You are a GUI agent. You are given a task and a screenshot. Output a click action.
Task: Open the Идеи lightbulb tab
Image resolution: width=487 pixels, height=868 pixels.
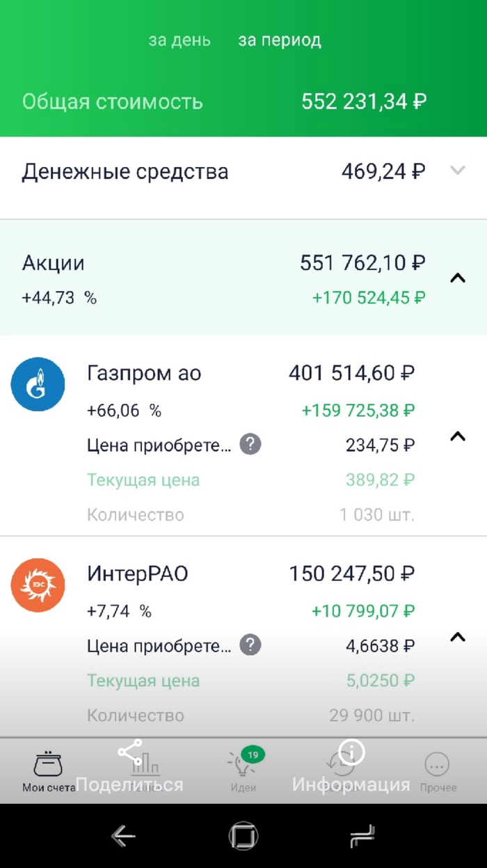pos(243,770)
